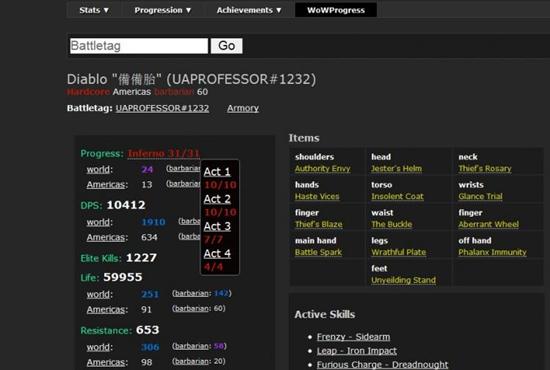Viewport: 550px width, 370px height.
Task: Switch to the WoWProgress tab
Action: click(x=336, y=10)
